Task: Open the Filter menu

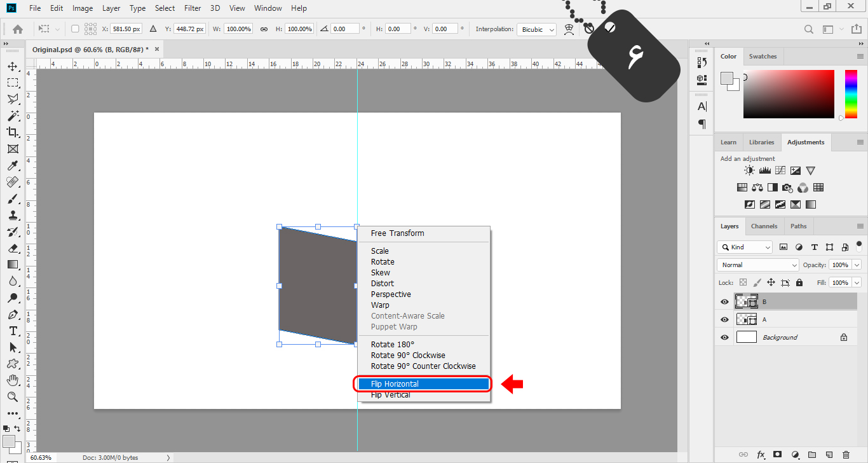Action: click(x=192, y=8)
